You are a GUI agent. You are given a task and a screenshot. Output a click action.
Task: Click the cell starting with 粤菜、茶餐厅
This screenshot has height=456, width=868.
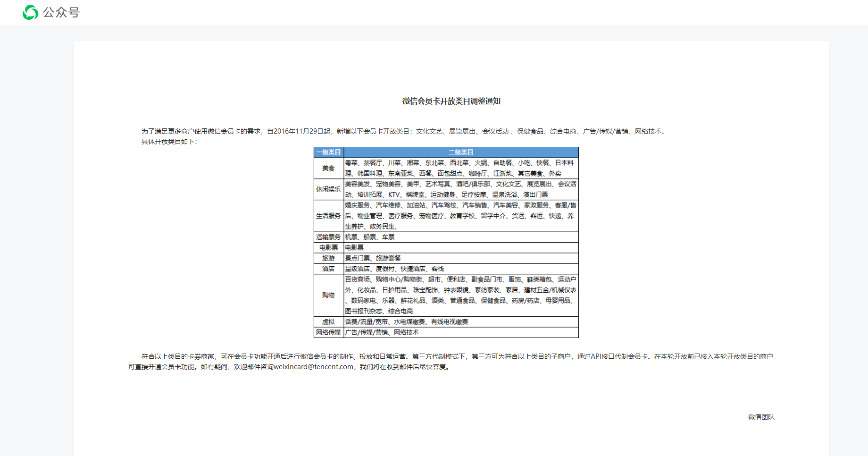coord(461,168)
